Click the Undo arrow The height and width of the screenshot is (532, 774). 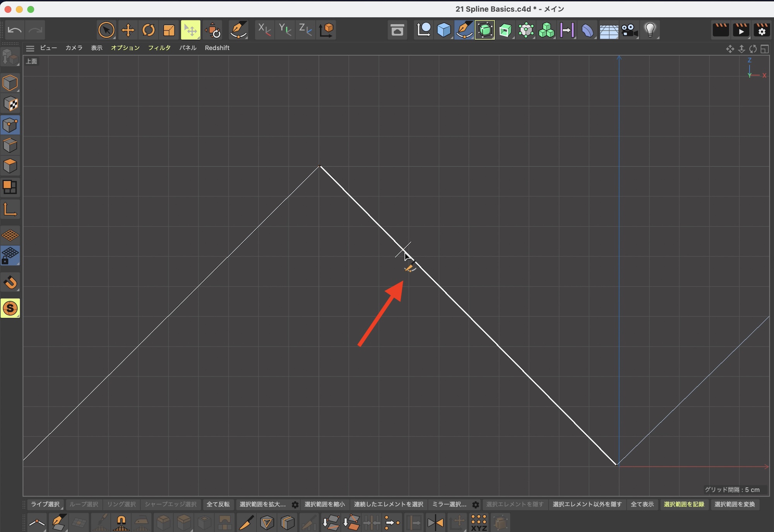(x=15, y=30)
